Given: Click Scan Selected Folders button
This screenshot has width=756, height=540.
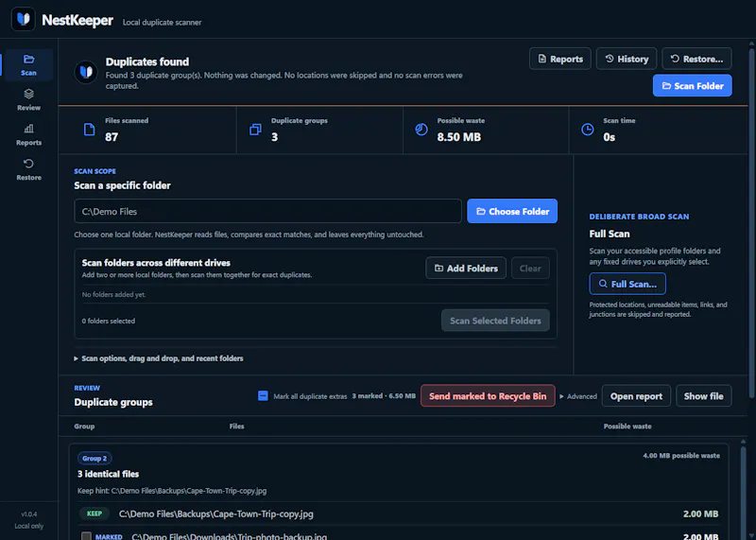Looking at the screenshot, I should coord(495,321).
